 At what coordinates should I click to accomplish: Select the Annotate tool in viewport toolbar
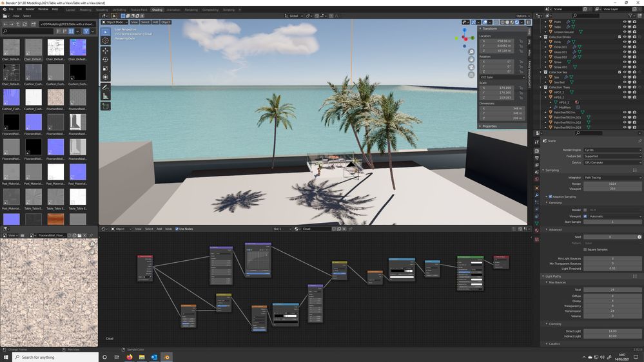[x=106, y=88]
